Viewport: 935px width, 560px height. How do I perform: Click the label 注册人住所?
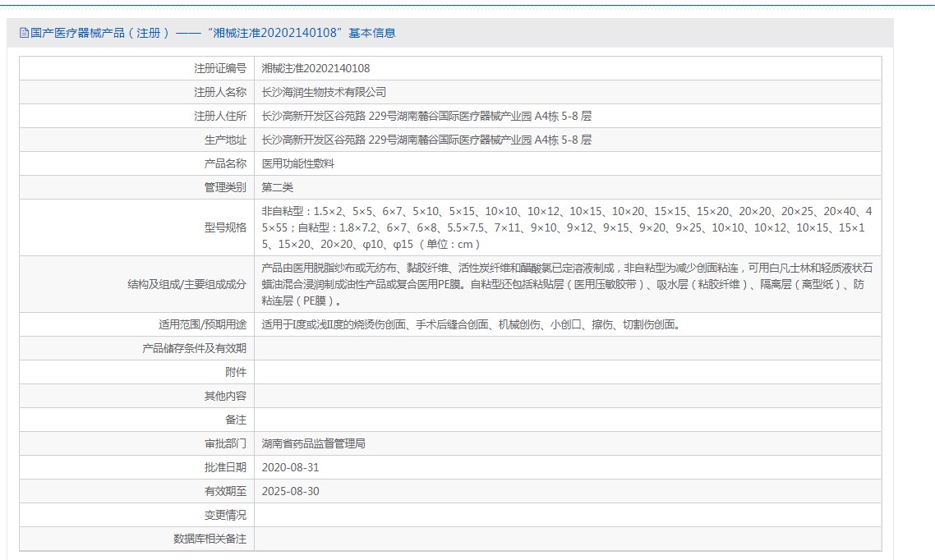click(220, 116)
